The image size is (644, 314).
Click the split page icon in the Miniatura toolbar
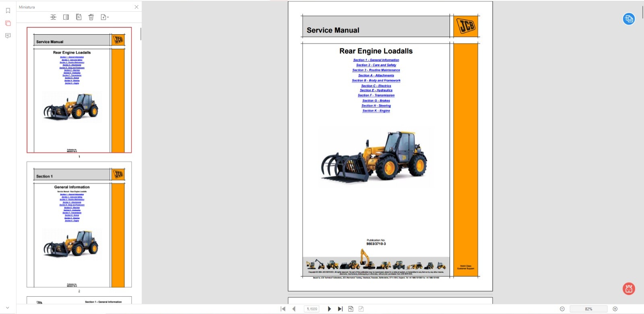point(66,17)
